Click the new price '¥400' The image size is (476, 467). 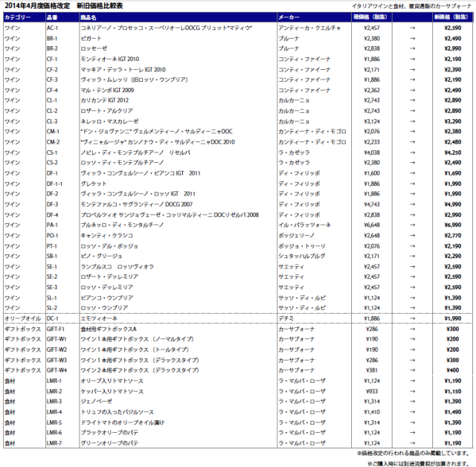(x=453, y=370)
